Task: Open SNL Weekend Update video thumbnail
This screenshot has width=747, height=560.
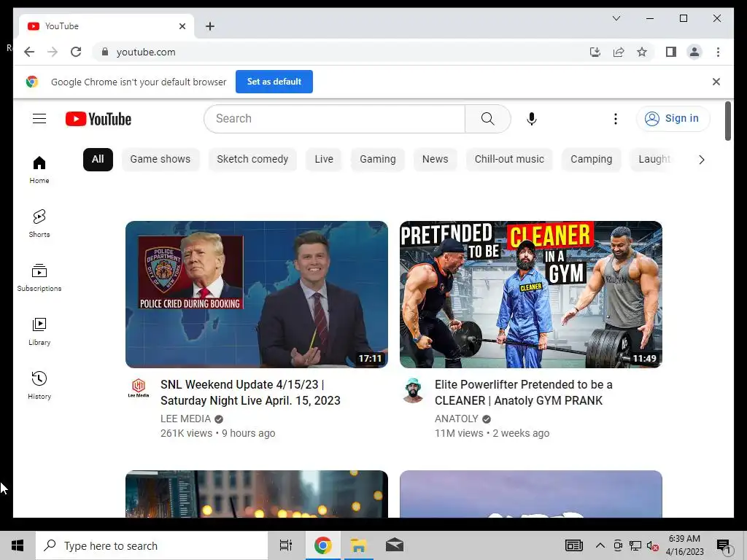Action: click(x=257, y=295)
